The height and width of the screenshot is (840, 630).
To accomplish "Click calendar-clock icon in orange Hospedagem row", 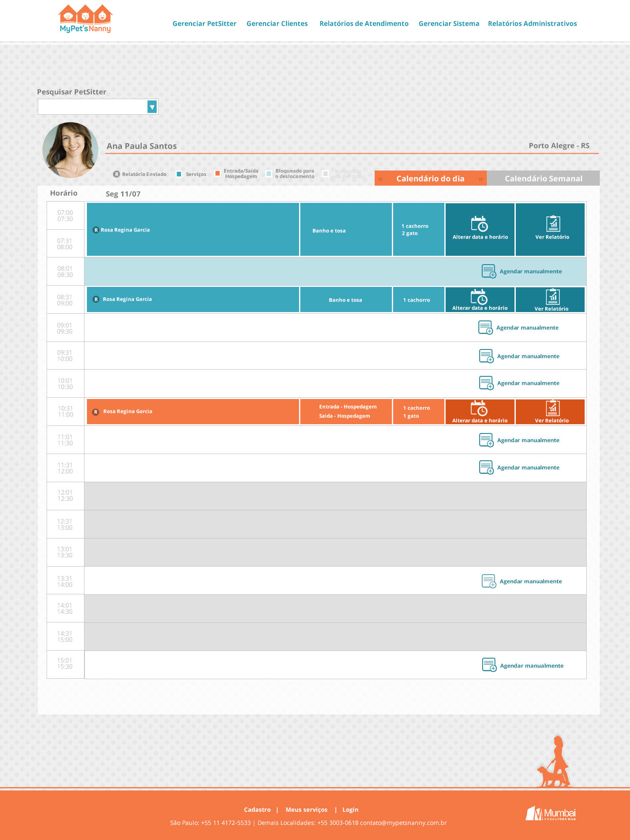I will 479,408.
